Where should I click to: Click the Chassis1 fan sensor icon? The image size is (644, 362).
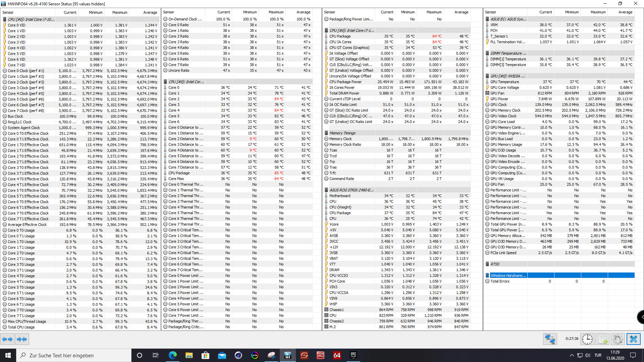[x=326, y=310]
